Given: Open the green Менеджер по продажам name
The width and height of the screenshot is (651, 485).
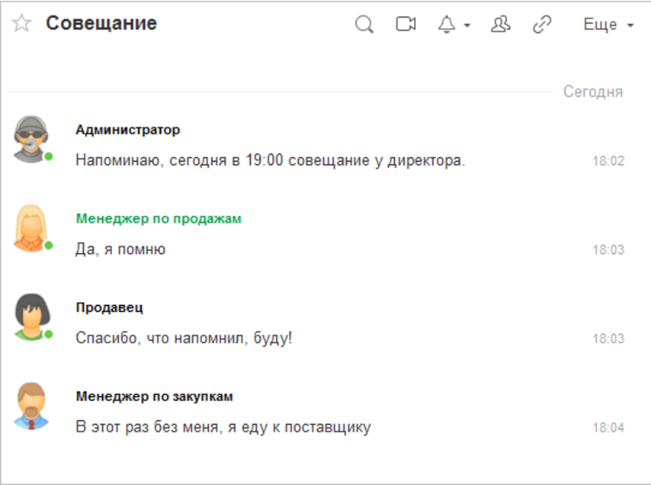Looking at the screenshot, I should pos(159,218).
